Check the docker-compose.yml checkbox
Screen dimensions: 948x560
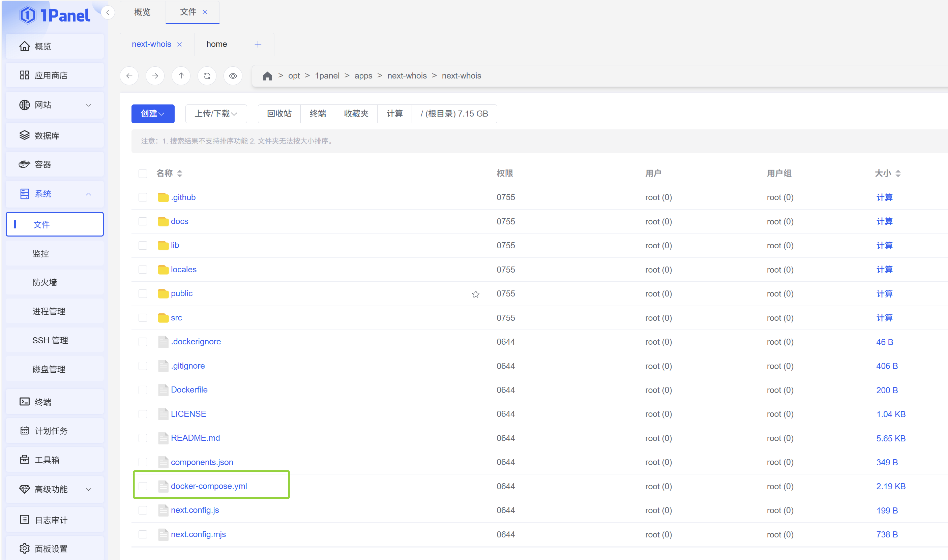point(143,486)
